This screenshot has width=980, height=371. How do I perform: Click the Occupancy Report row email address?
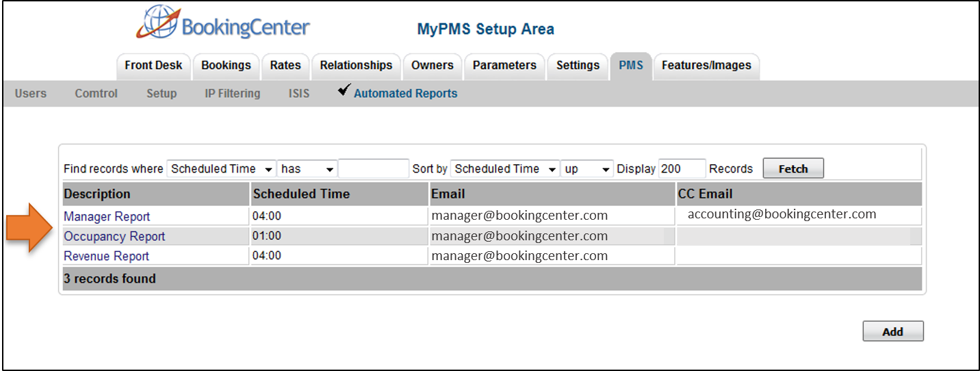519,236
